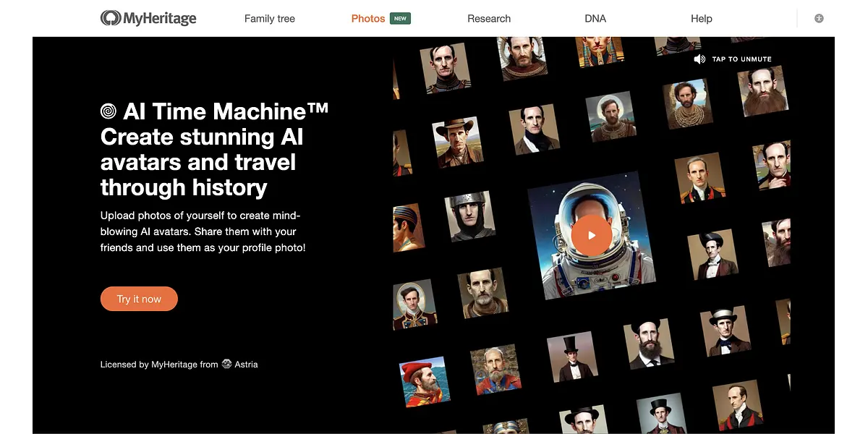Click the cowboy hat avatar thumbnail
Screen dimensions: 868x434
(x=458, y=142)
